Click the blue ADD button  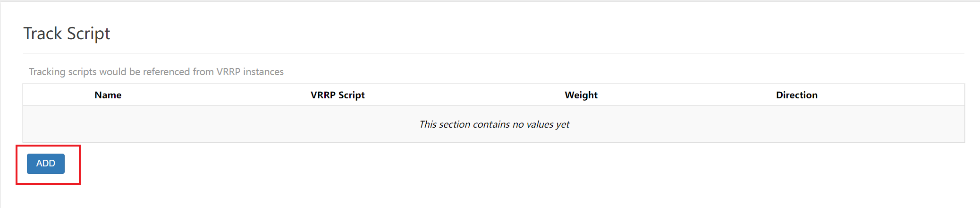point(46,164)
